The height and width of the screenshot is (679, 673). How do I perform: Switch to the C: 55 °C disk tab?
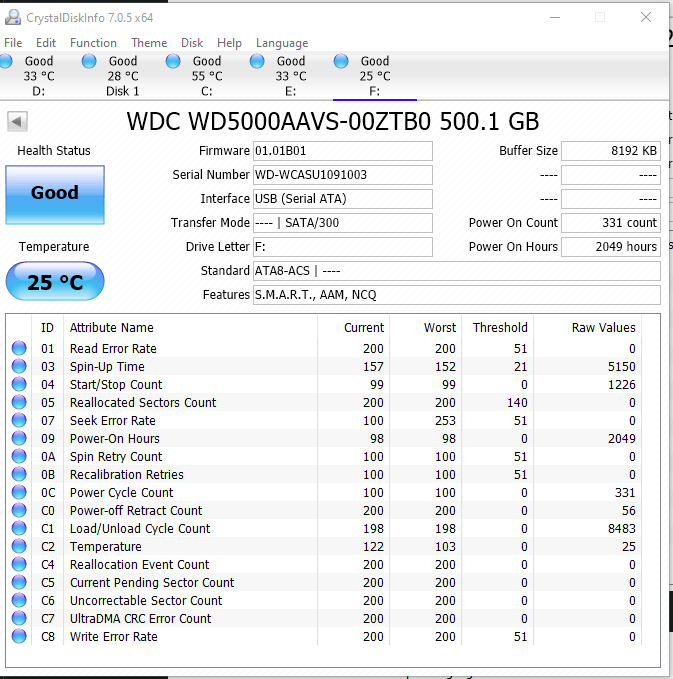click(207, 76)
